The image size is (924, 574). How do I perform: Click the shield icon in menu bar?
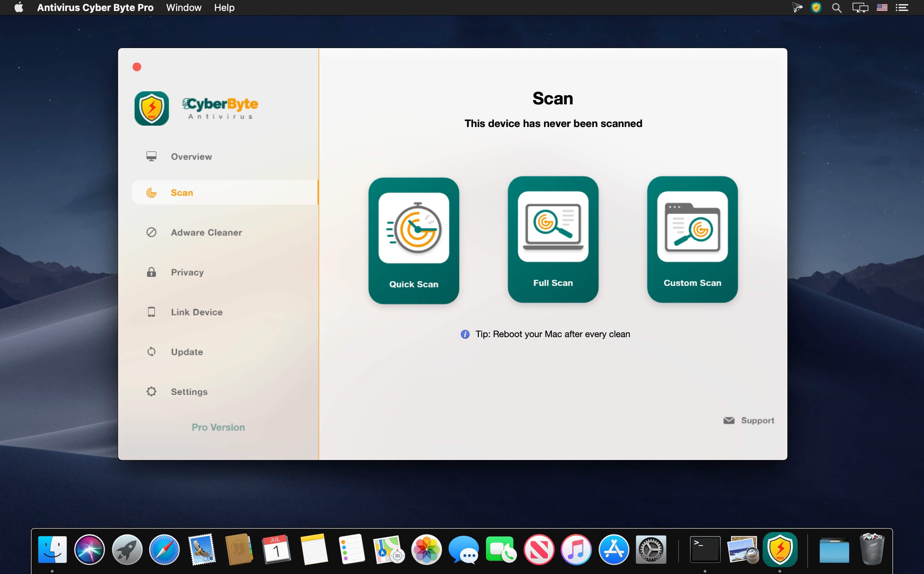click(816, 7)
